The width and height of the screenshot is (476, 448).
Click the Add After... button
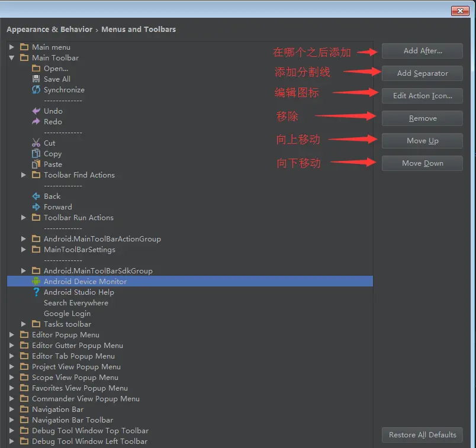click(422, 51)
